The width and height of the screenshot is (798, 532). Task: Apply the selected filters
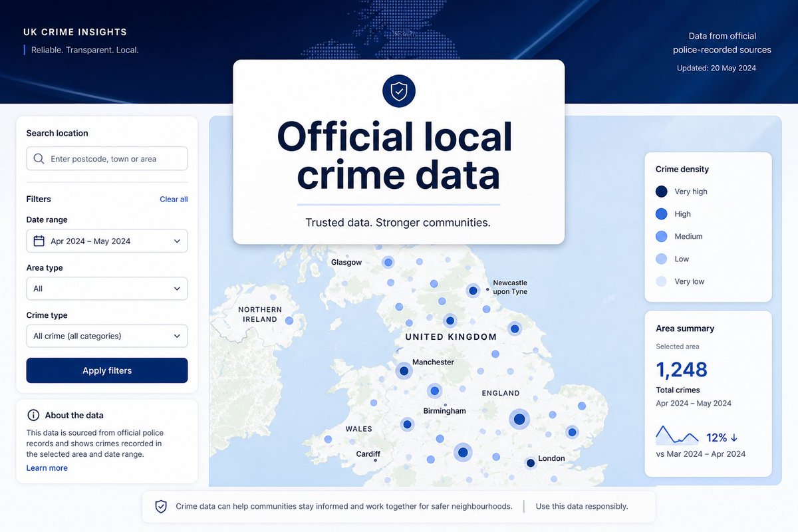[107, 370]
